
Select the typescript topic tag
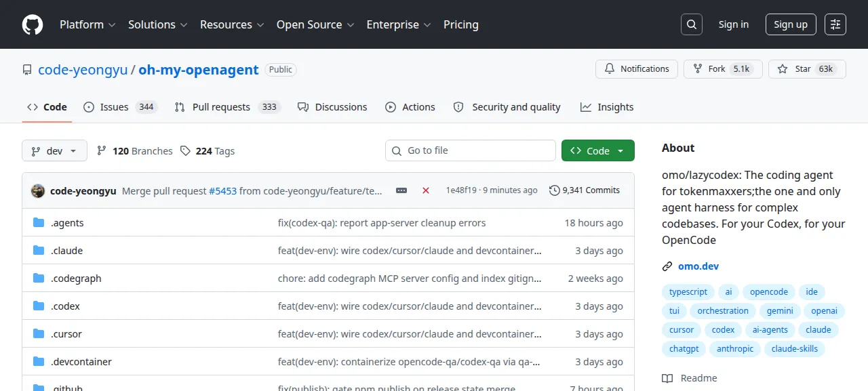(688, 292)
